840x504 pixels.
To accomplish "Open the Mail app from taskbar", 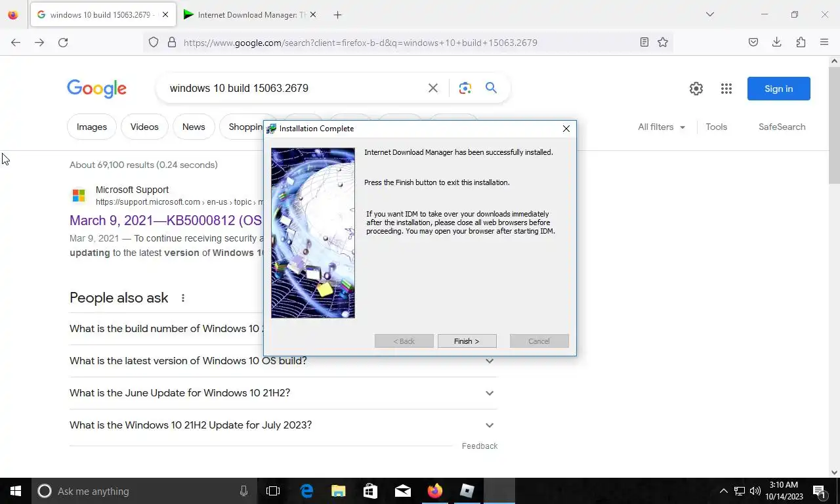I will [402, 491].
